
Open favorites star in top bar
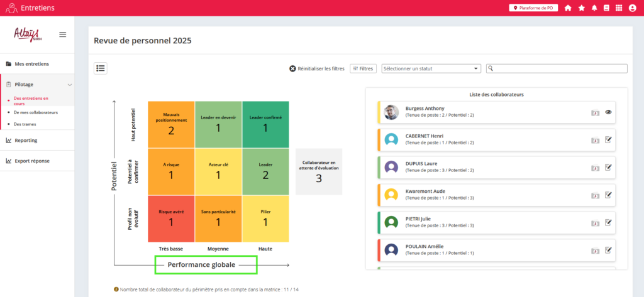tap(581, 8)
